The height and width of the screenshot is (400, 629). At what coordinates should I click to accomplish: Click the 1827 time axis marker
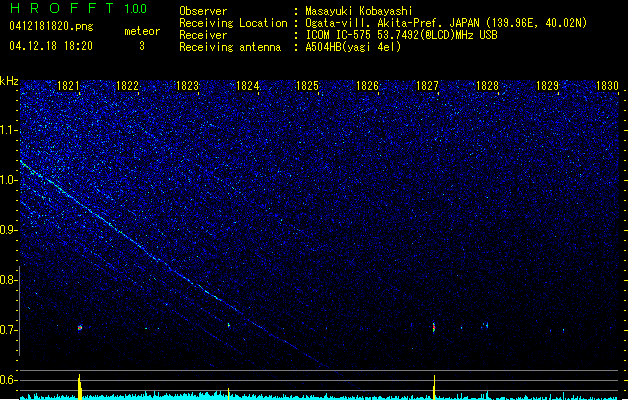tap(427, 86)
